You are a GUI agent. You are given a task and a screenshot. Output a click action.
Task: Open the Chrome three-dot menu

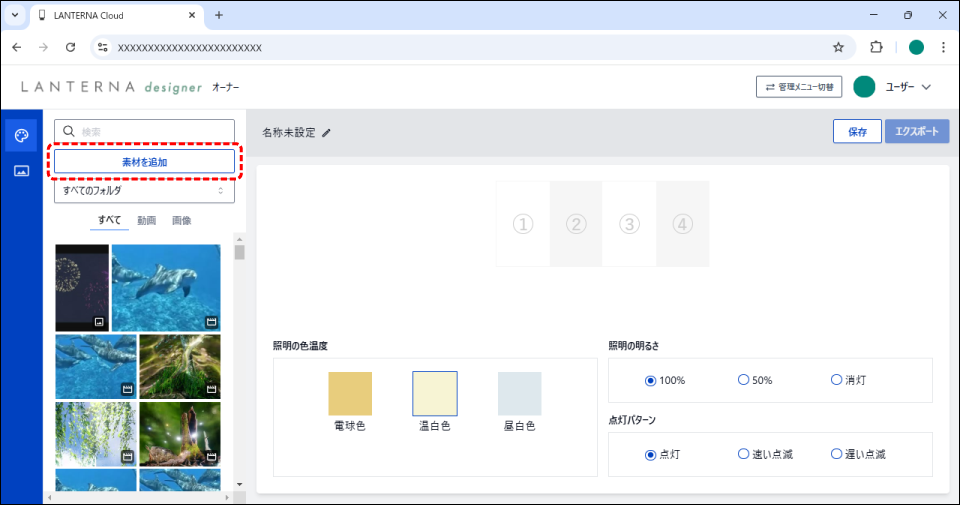(943, 47)
